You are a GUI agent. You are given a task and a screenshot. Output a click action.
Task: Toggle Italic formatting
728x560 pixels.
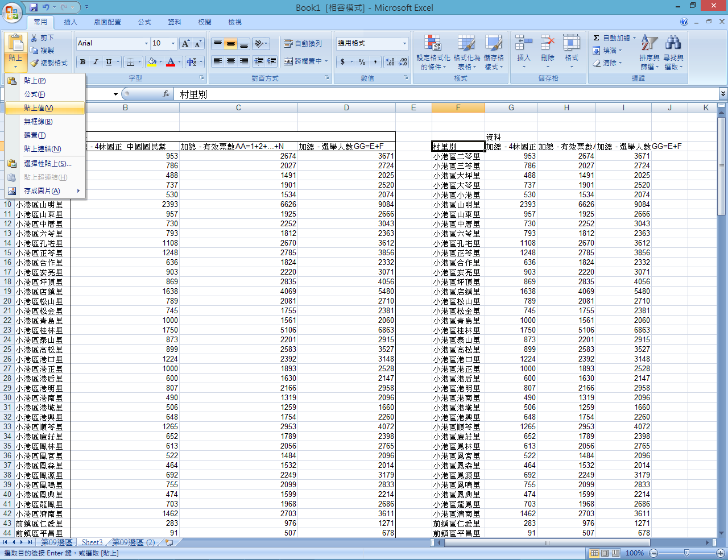(x=96, y=61)
